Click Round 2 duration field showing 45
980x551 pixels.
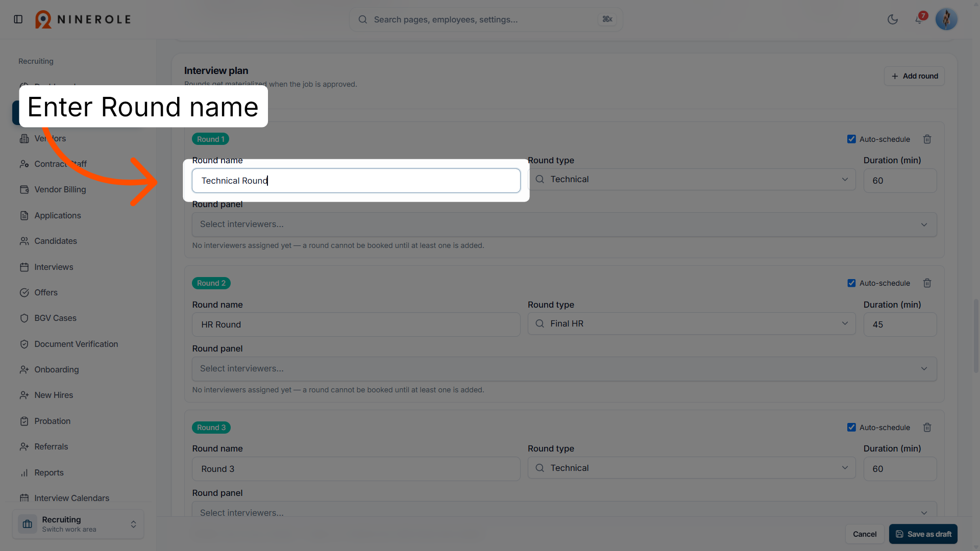[x=900, y=324]
